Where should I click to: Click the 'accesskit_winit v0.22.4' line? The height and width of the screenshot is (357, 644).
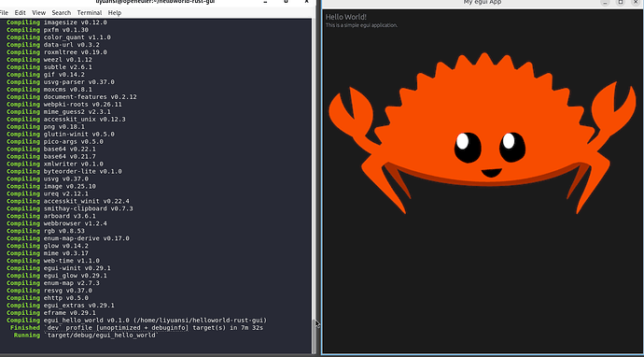pyautogui.click(x=68, y=201)
